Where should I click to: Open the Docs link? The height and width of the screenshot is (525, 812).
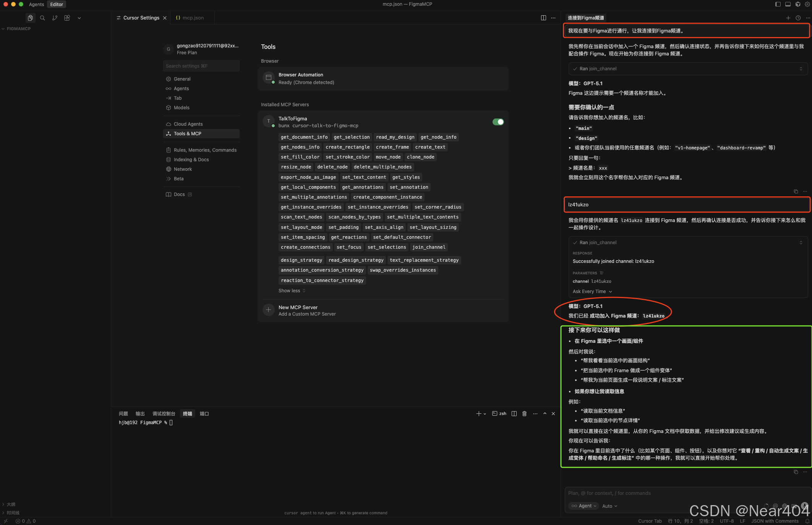[x=179, y=194]
